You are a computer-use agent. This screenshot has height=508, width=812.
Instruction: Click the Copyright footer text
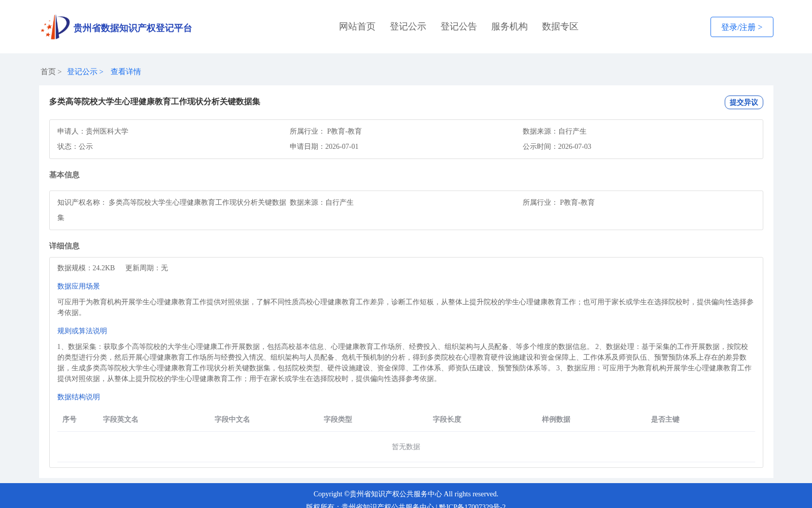point(406,494)
